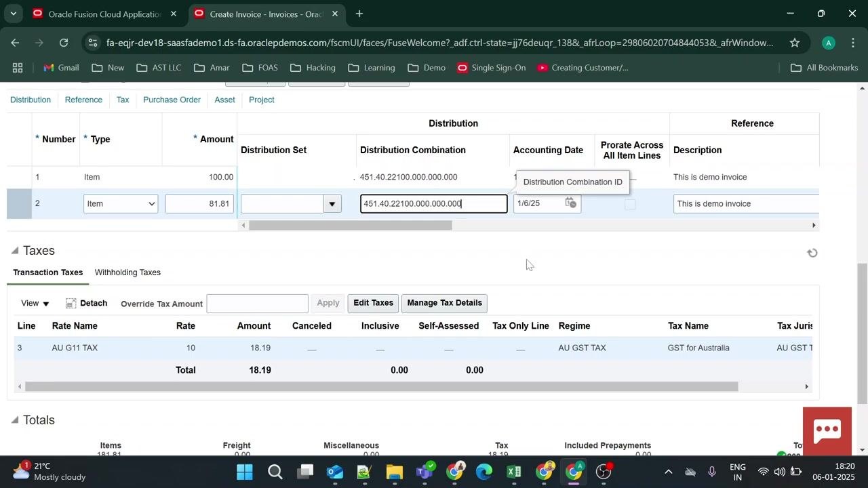This screenshot has width=868, height=488.
Task: Open the Distribution Set dropdown arrow
Action: tap(332, 203)
